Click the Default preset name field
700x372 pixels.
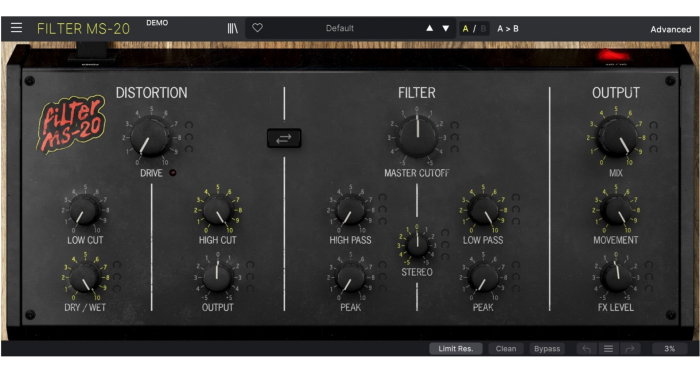point(340,28)
